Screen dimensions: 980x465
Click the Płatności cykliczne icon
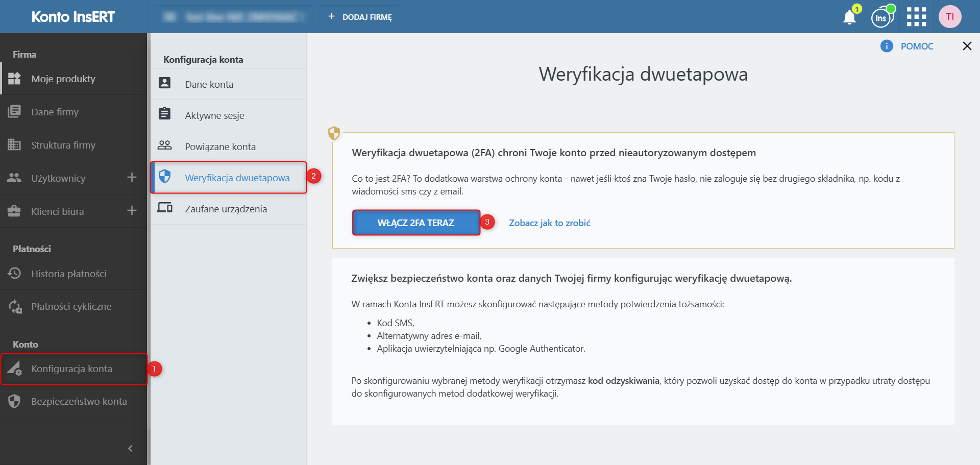tap(15, 306)
